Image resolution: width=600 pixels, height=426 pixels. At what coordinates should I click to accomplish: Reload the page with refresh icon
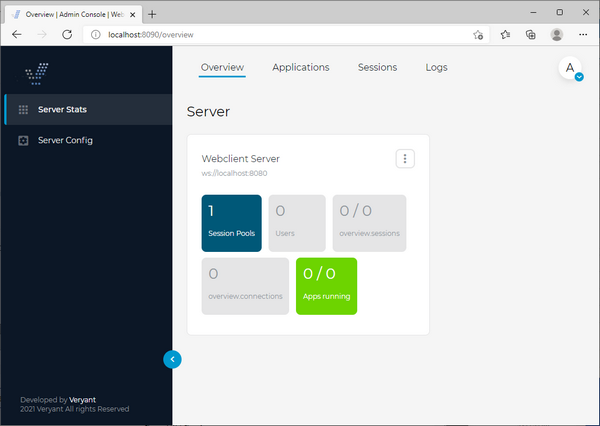[67, 35]
